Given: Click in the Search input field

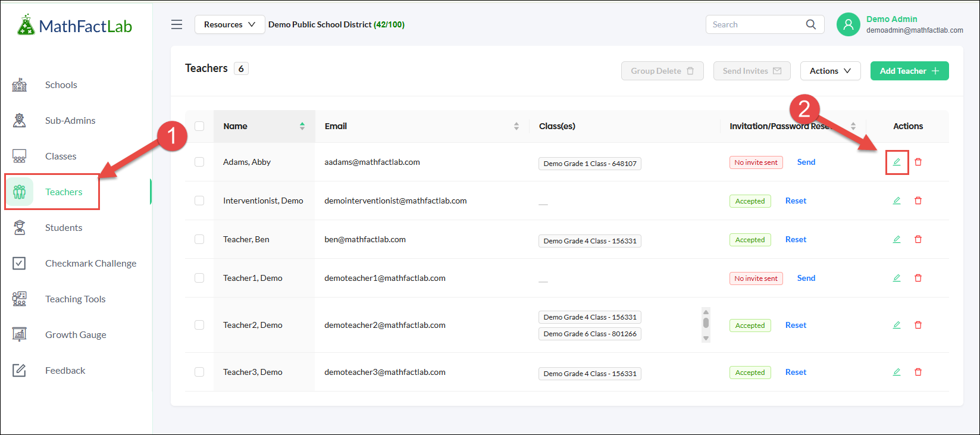Looking at the screenshot, I should click(756, 24).
